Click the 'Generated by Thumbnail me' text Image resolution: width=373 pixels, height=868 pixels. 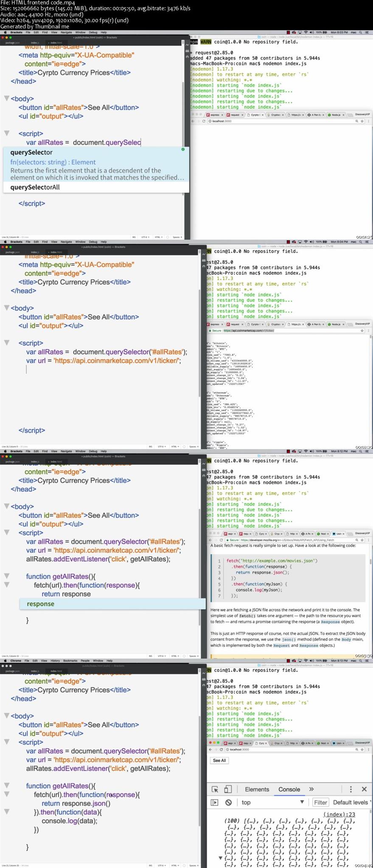click(x=35, y=26)
